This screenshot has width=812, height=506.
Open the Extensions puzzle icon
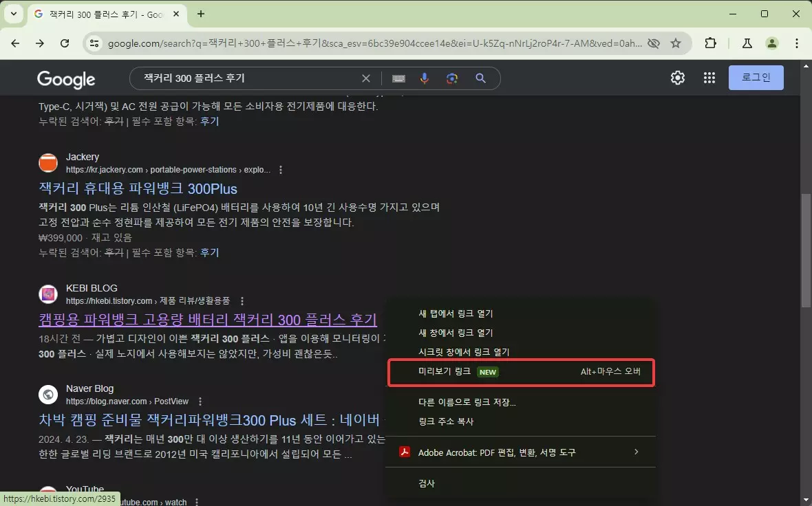[x=710, y=43]
